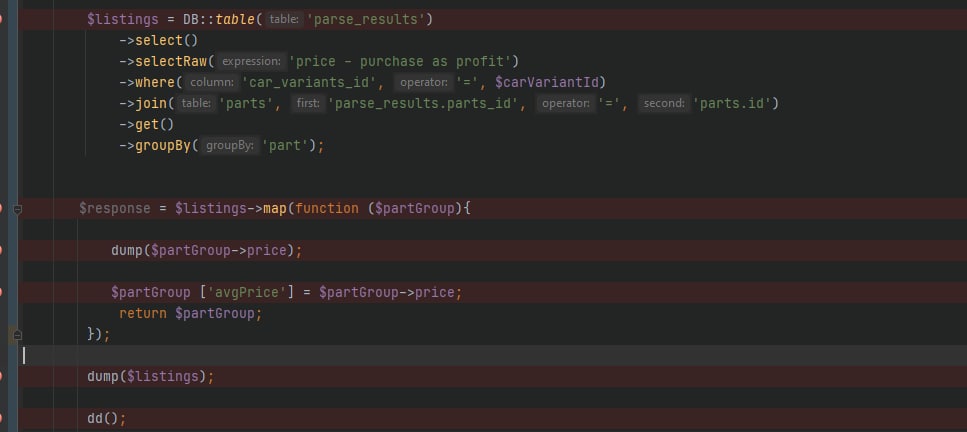Click the map method call
This screenshot has width=967, height=432.
(274, 209)
